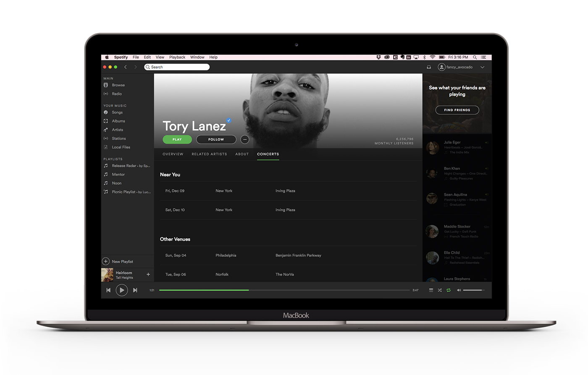Open the Notification Center icon
Viewport: 588px width, 375px height.
click(483, 57)
